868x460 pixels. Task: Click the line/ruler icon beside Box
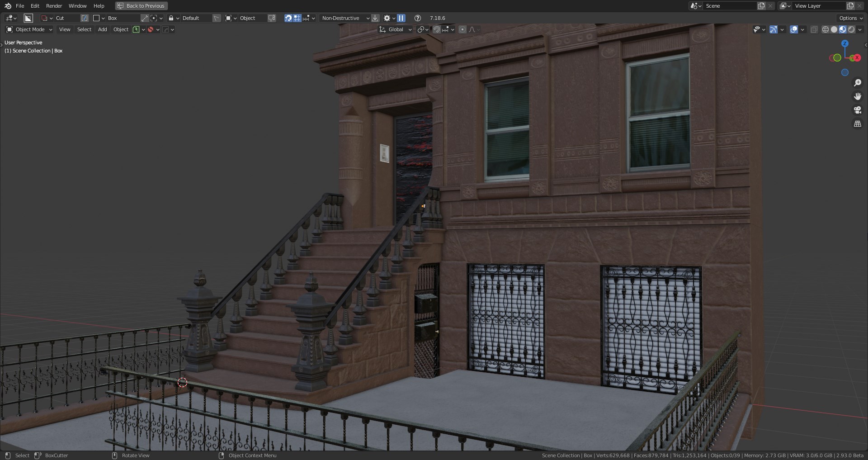coord(144,18)
